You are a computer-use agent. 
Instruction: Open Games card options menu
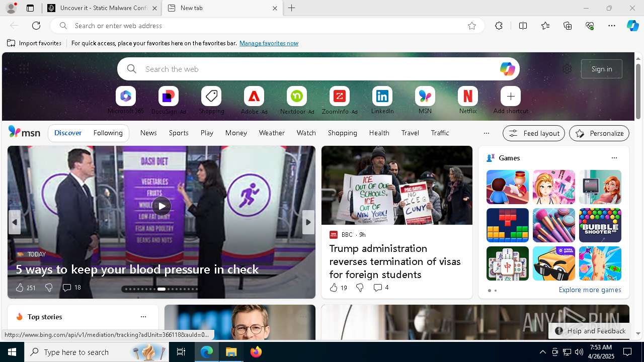click(614, 158)
